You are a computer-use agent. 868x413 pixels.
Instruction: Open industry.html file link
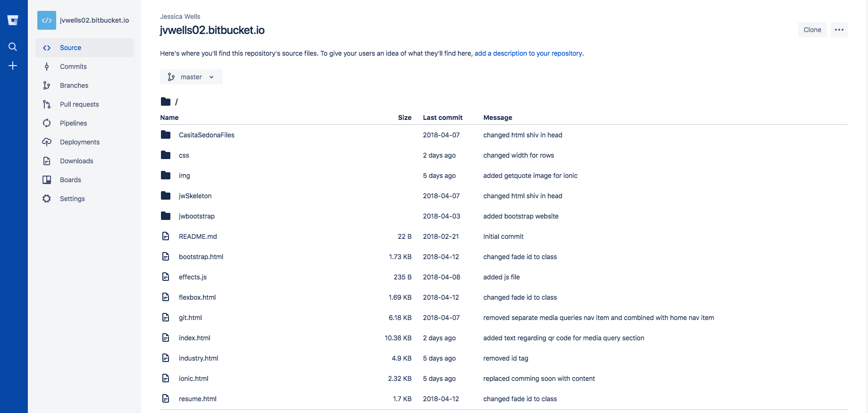click(x=199, y=358)
